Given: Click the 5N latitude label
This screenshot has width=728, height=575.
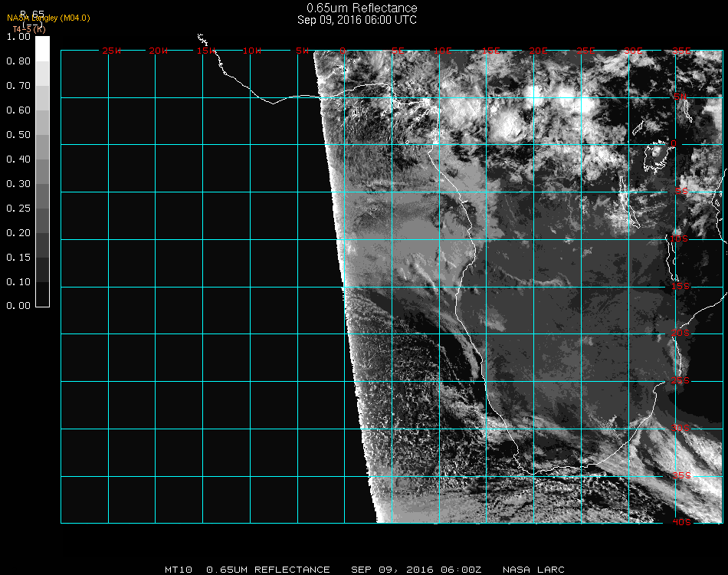Looking at the screenshot, I should pos(680,97).
